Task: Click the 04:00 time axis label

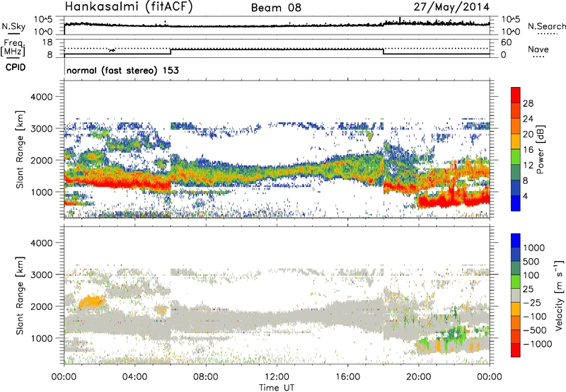Action: pyautogui.click(x=135, y=377)
